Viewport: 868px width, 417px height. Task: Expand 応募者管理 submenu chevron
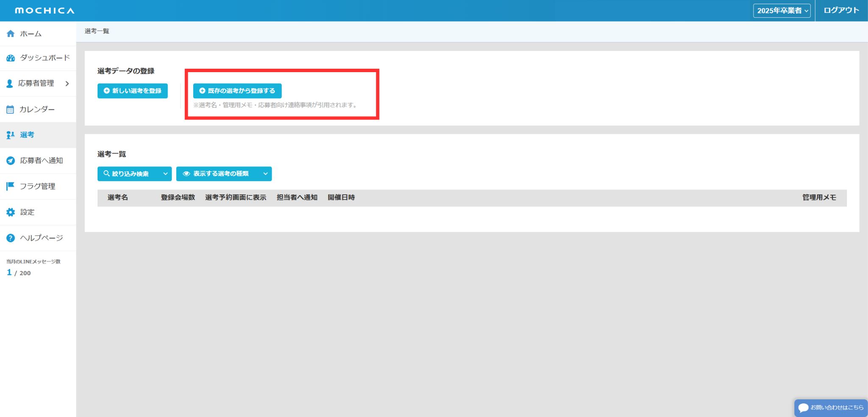click(x=67, y=84)
